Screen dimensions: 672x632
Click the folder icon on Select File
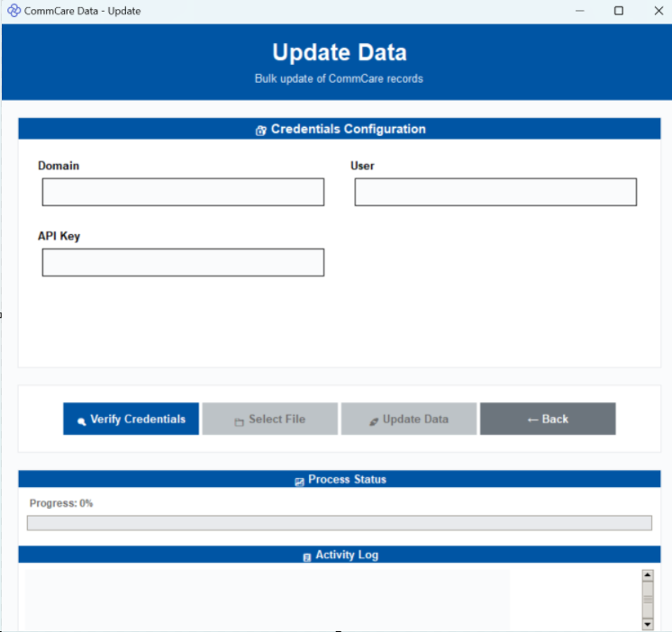coord(239,422)
